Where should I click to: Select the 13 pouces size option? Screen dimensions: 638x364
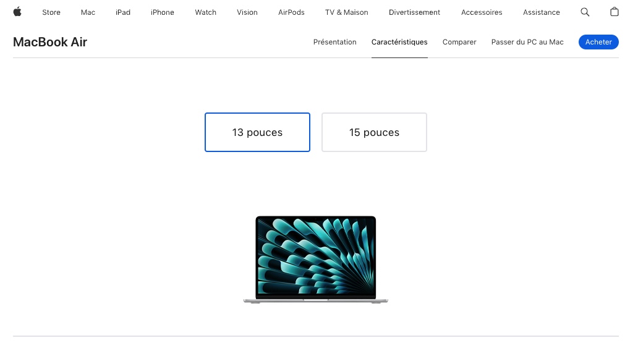(257, 132)
